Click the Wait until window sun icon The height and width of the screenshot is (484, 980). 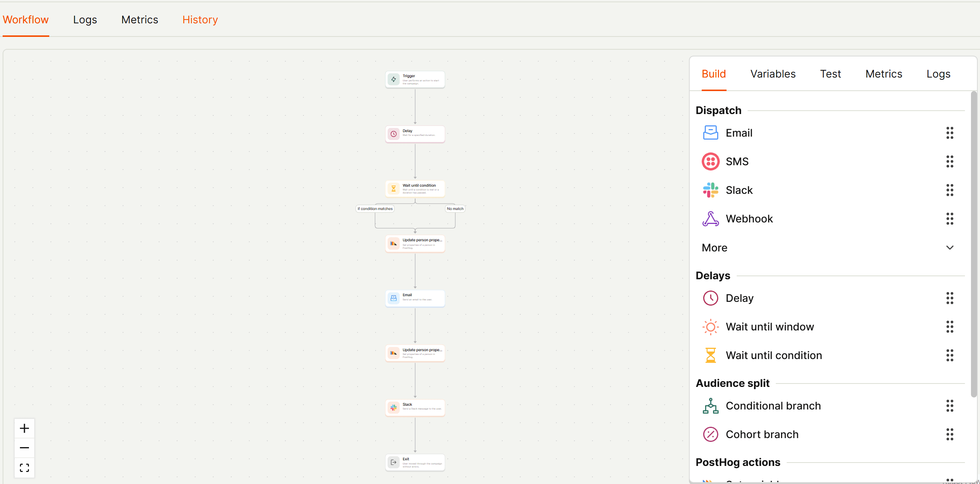coord(710,327)
